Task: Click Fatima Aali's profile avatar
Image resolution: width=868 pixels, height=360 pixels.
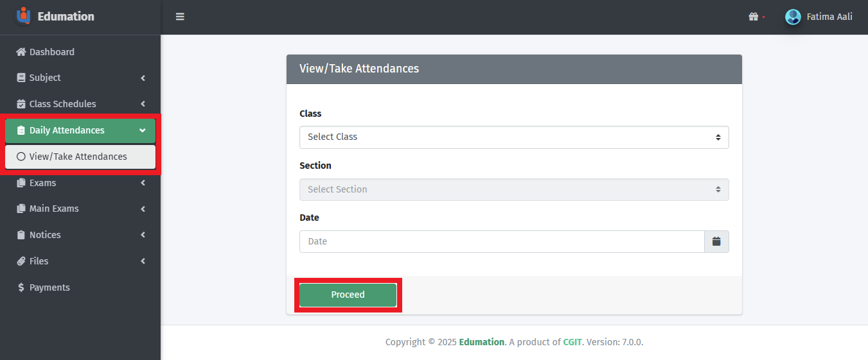Action: tap(793, 17)
